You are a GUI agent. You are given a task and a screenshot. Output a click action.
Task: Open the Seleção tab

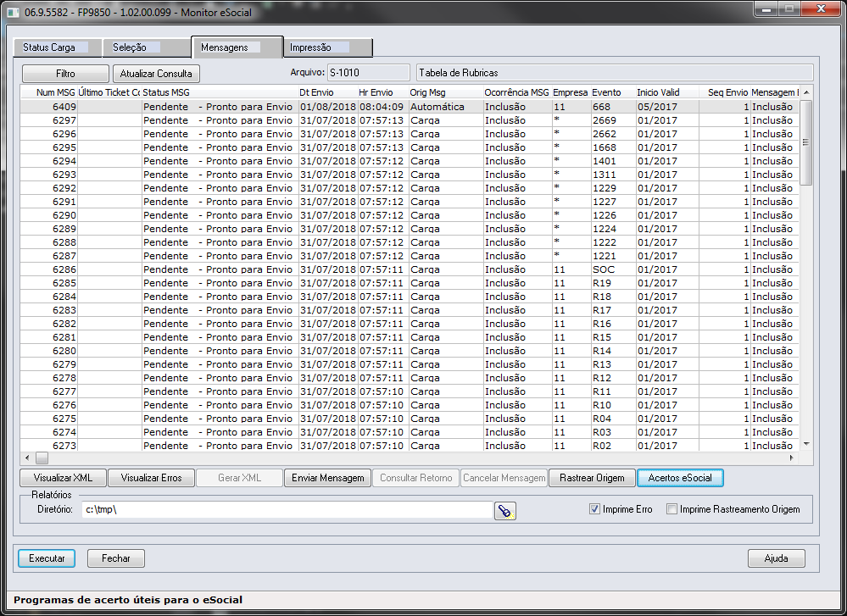(x=147, y=47)
